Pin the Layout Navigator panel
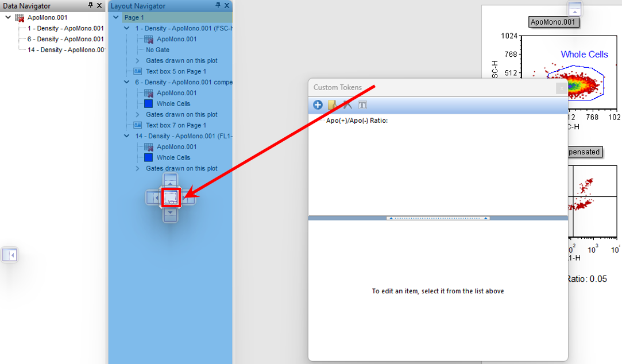 [x=218, y=5]
